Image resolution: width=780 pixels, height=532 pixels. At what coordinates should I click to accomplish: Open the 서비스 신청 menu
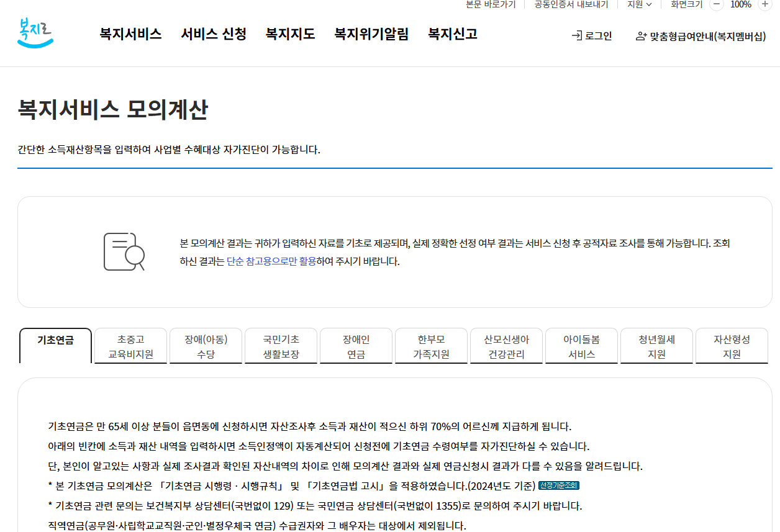tap(214, 34)
